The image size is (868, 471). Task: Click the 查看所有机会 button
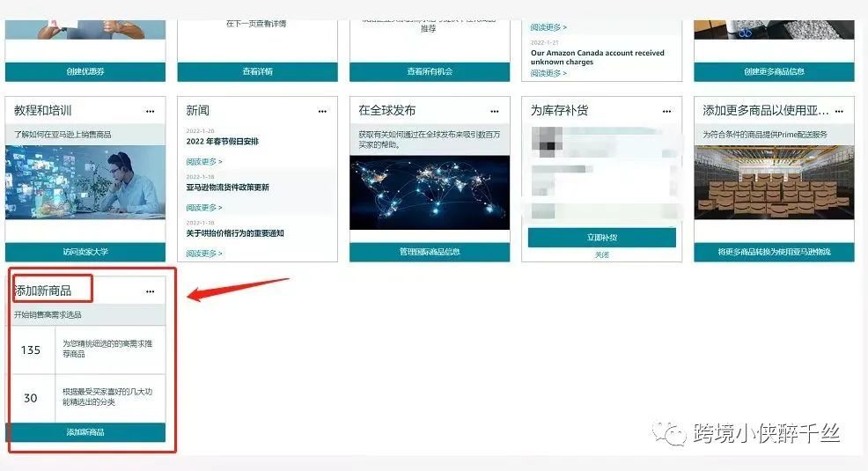pos(430,71)
